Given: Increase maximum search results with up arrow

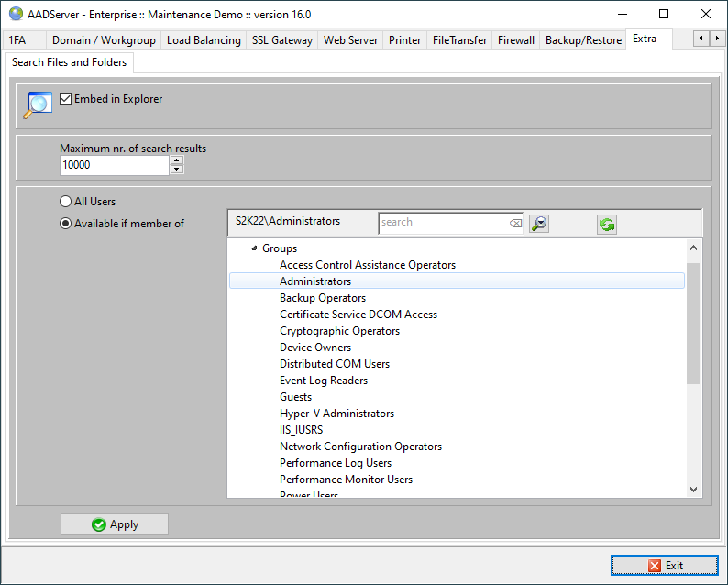Looking at the screenshot, I should [x=177, y=160].
